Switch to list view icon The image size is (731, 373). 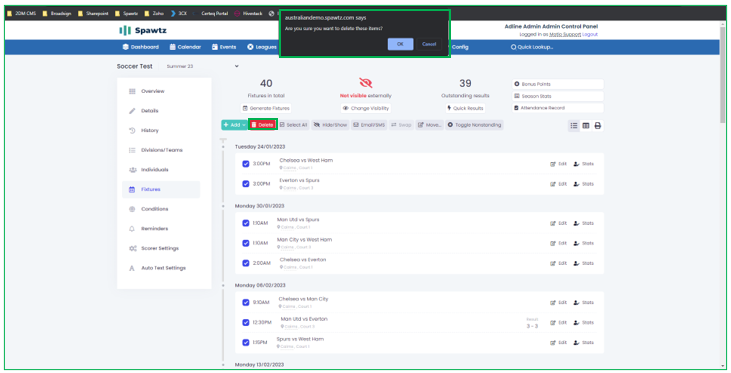tap(574, 125)
